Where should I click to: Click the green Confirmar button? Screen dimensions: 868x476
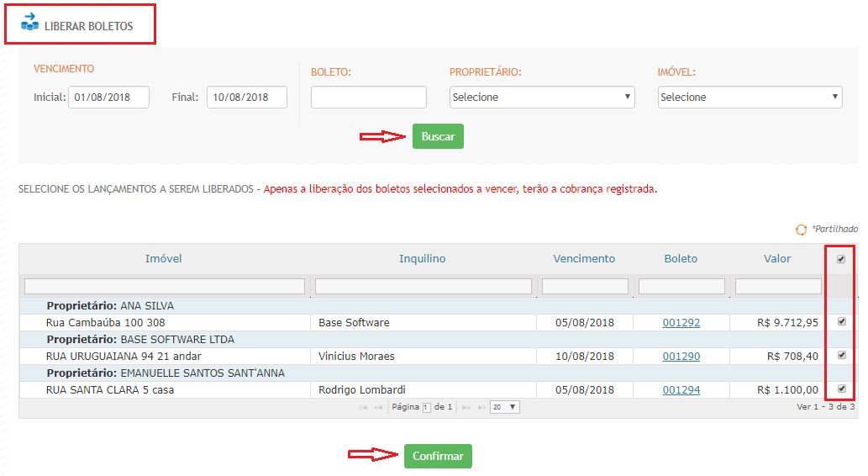tap(438, 456)
